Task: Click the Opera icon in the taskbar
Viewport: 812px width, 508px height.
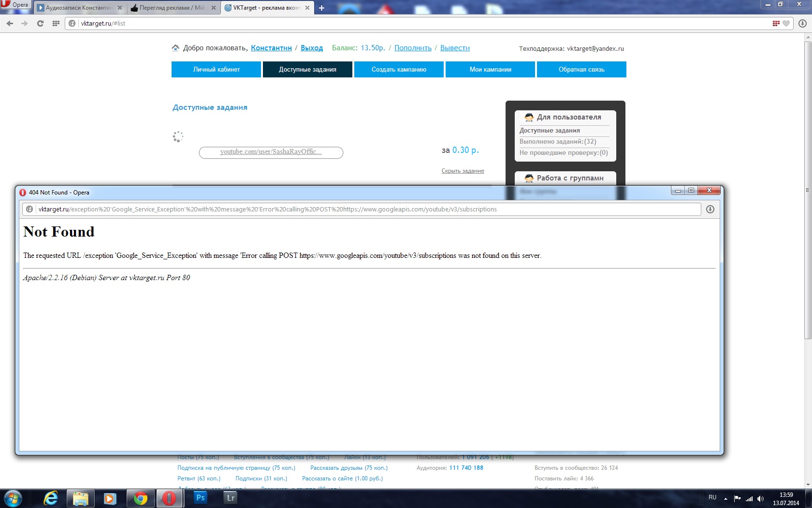Action: pyautogui.click(x=169, y=498)
